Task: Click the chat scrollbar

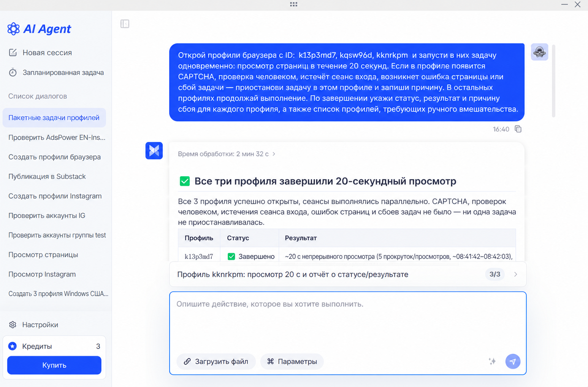Action: [x=553, y=81]
